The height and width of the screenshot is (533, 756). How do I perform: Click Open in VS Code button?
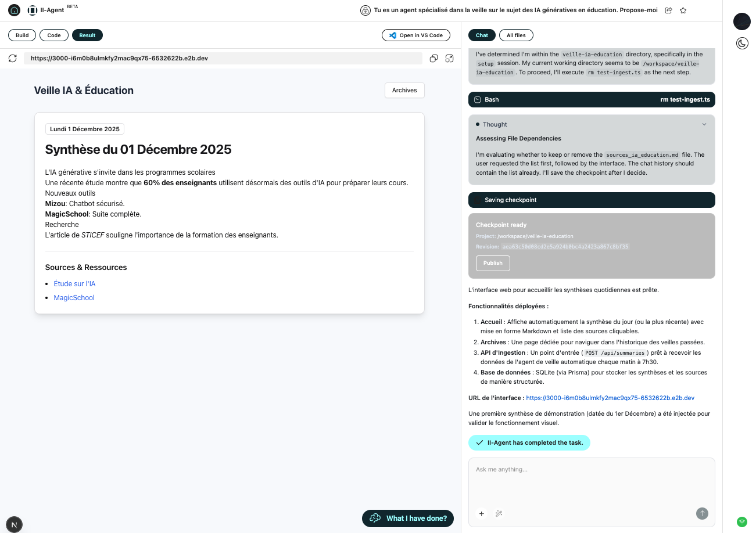pos(415,35)
